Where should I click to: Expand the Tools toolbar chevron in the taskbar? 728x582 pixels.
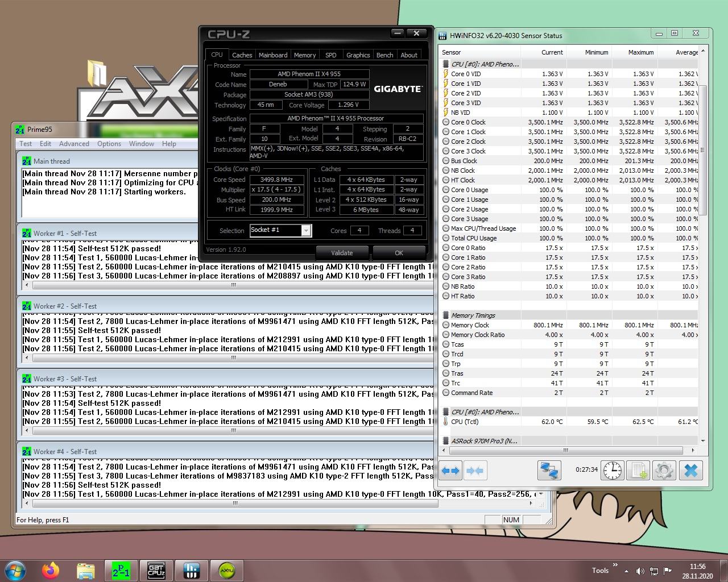click(x=615, y=566)
